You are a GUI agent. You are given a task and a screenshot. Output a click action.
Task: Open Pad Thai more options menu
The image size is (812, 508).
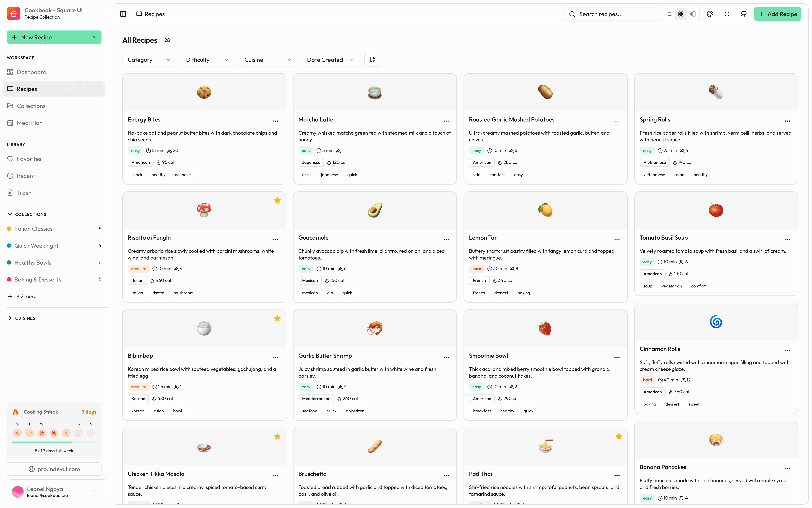point(617,475)
